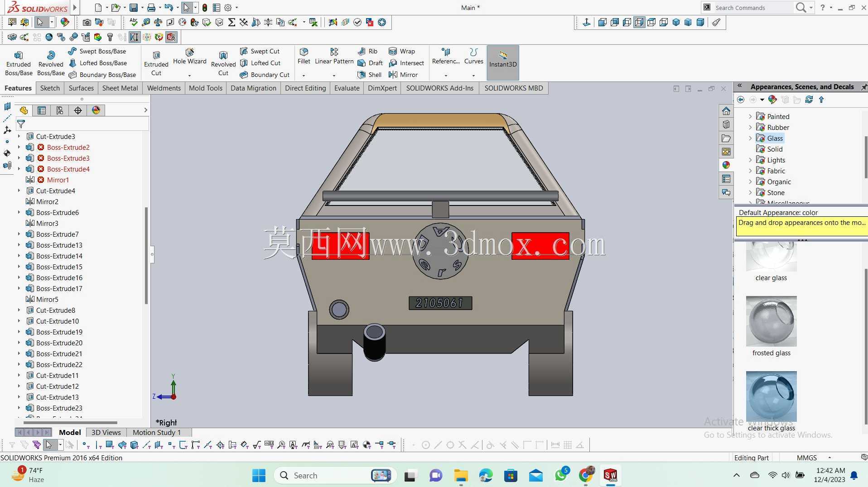Choose the Mirror feature in ribbon
Viewport: 868px width, 487px height.
tap(403, 75)
